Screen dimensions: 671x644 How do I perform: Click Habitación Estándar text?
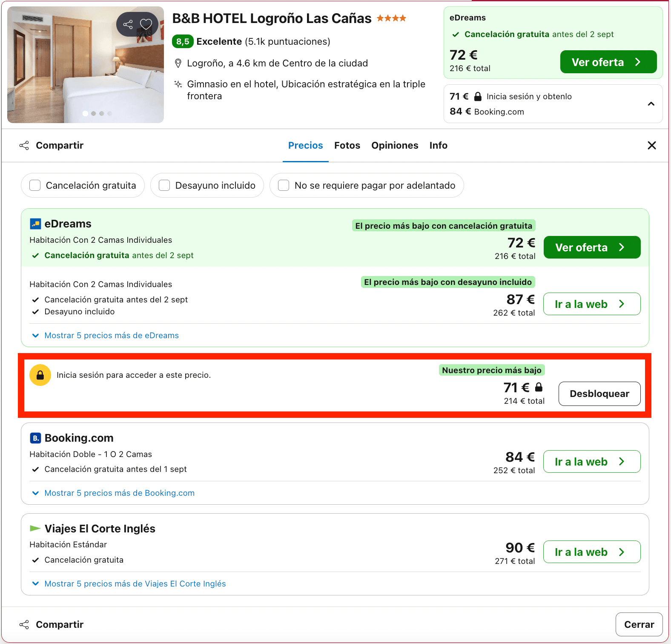[68, 545]
